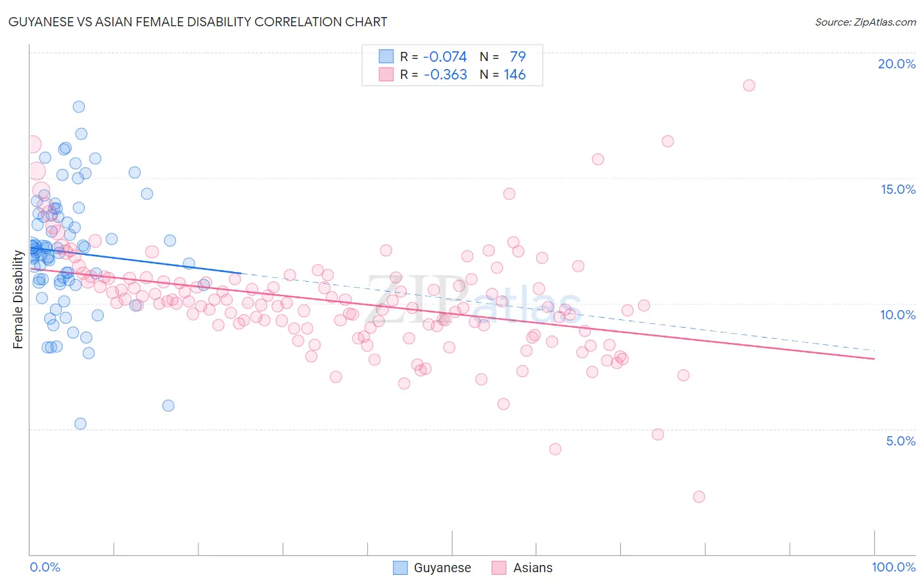Click the ZIPatlas watermark in chart center
924x586 pixels.
(x=473, y=300)
